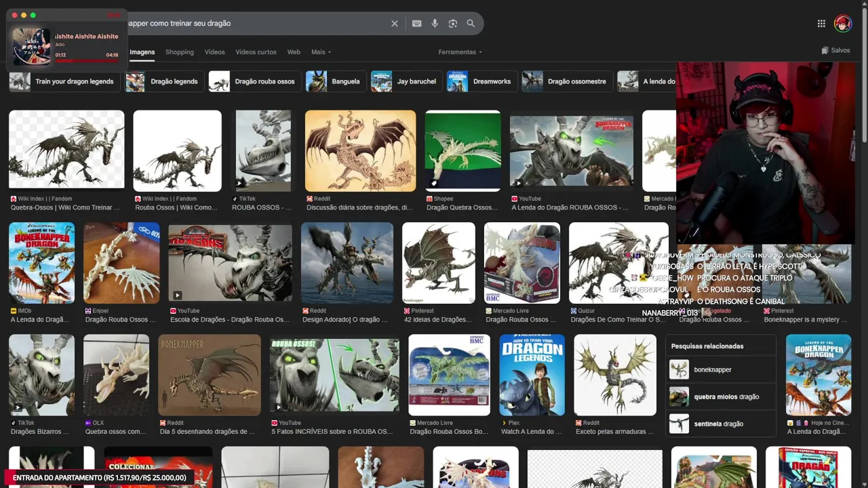Click the music player progress bar
This screenshot has height=488, width=868.
pyautogui.click(x=87, y=61)
